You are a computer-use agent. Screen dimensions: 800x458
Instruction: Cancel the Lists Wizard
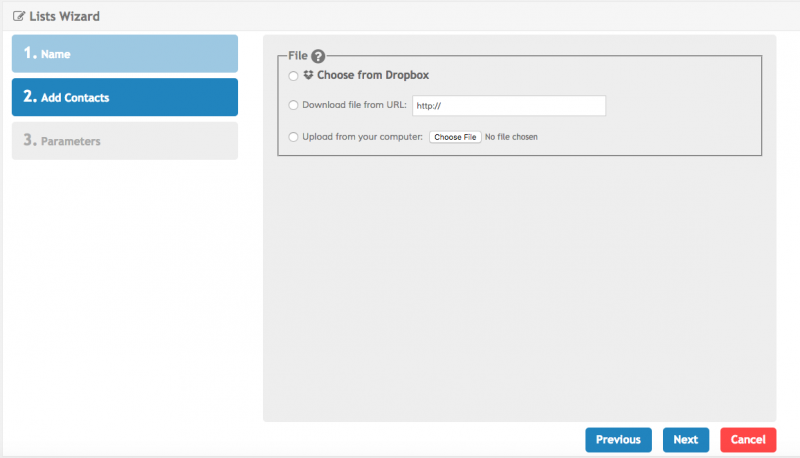coord(748,440)
